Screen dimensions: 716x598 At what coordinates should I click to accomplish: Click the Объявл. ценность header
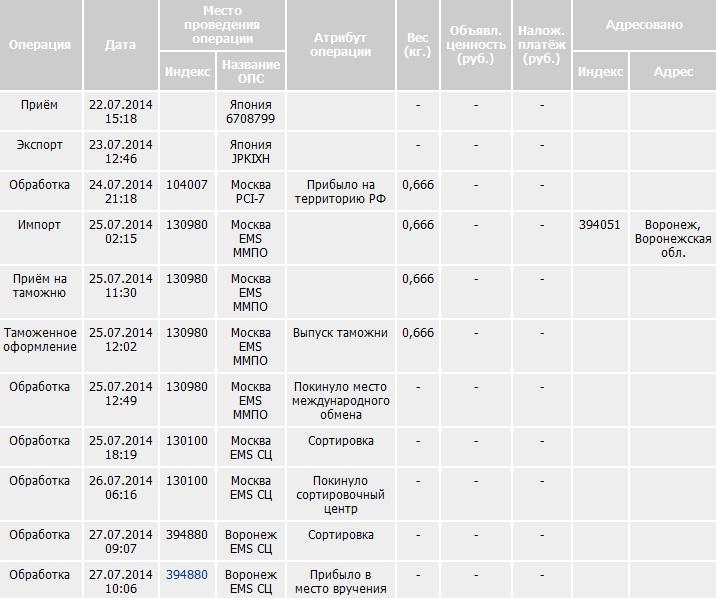[x=475, y=45]
